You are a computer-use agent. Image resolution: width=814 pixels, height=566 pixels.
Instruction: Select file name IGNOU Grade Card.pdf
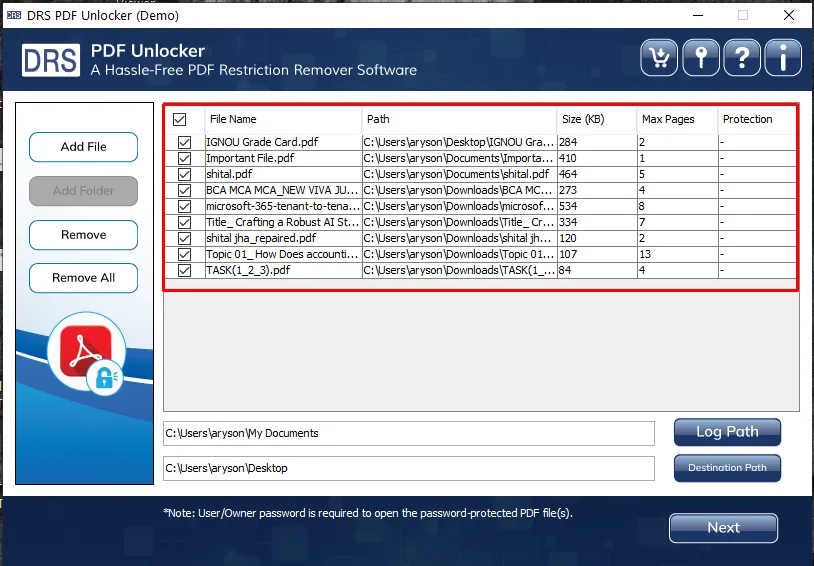262,142
